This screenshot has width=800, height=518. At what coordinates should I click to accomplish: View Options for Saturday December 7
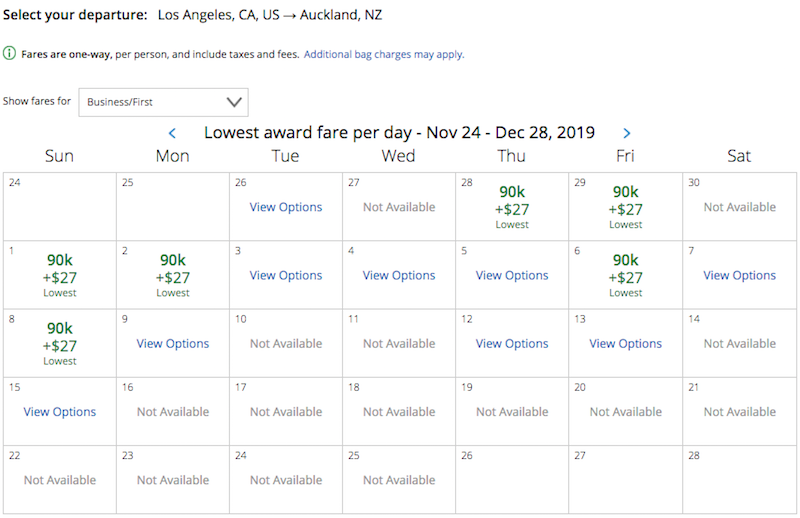click(x=739, y=275)
